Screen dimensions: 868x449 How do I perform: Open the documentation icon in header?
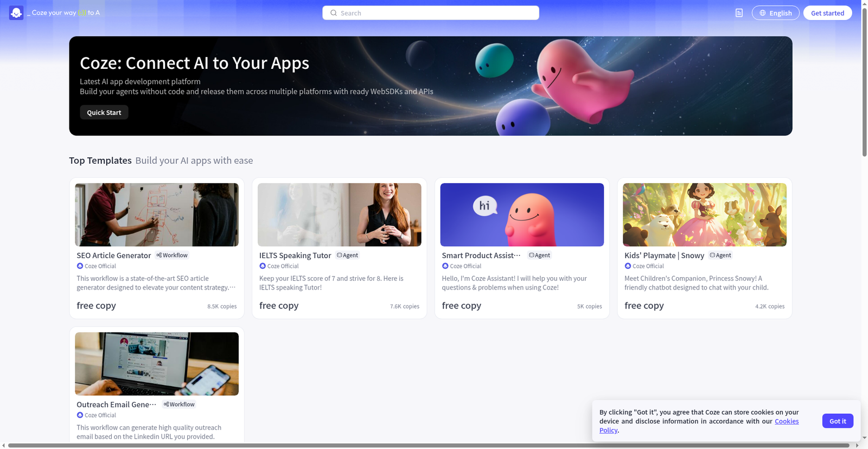tap(739, 13)
